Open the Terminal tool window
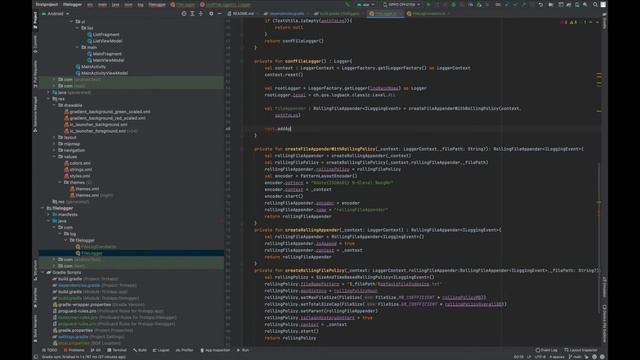Screen dimensions: 640x360 (x=117, y=350)
